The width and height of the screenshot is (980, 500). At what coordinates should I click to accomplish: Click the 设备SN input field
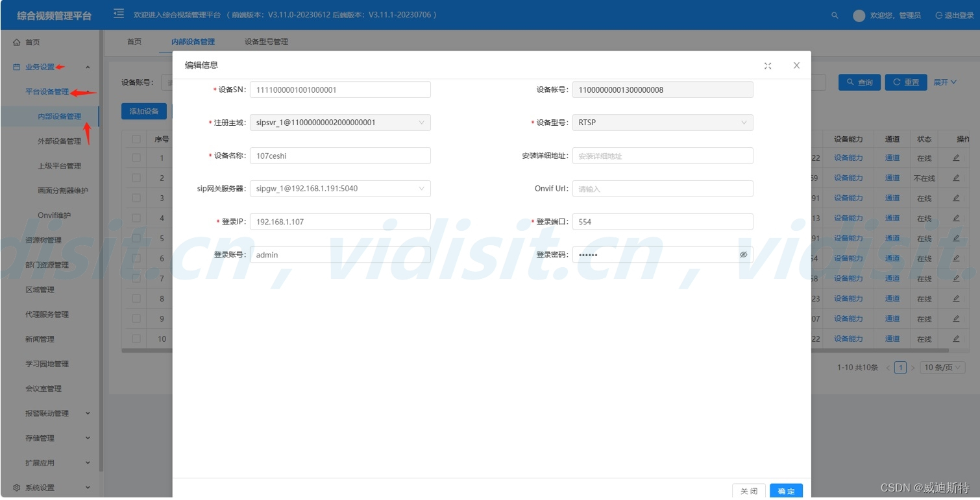(340, 89)
